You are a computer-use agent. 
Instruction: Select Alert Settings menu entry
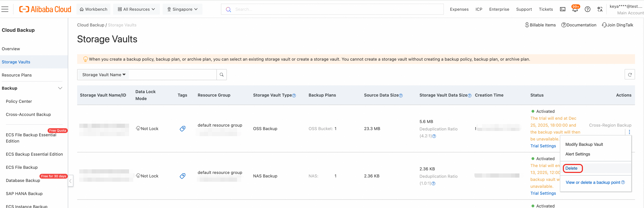click(x=578, y=154)
